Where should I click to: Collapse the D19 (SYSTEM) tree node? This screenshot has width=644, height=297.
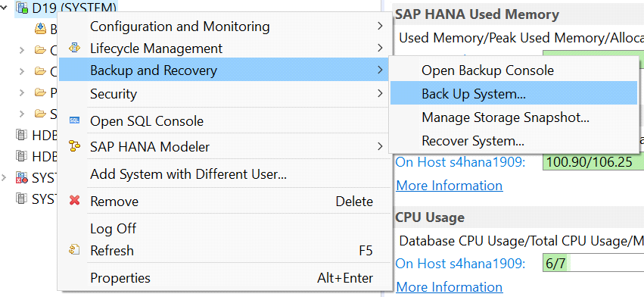click(x=5, y=7)
